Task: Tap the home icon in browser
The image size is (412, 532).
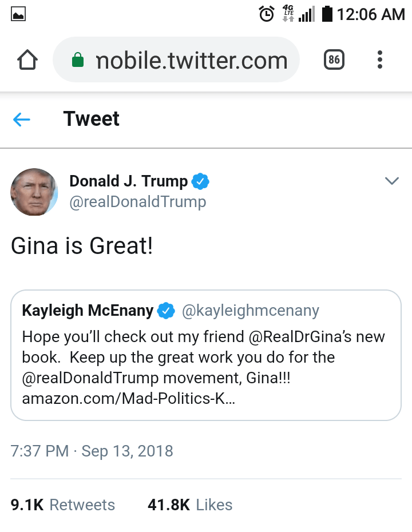Action: point(28,60)
